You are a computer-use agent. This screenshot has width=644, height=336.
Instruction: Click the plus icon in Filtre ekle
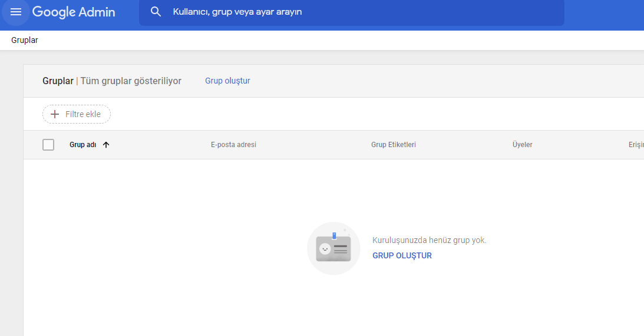55,114
